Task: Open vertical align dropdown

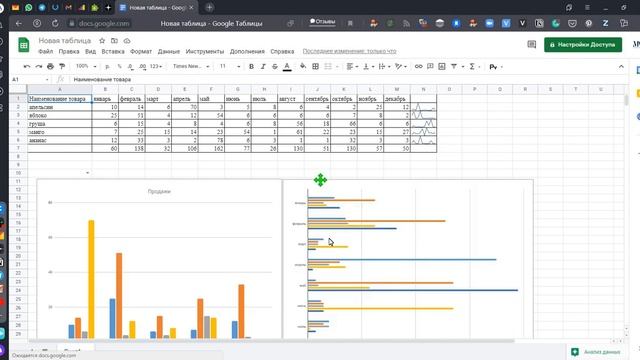Action: (x=369, y=67)
